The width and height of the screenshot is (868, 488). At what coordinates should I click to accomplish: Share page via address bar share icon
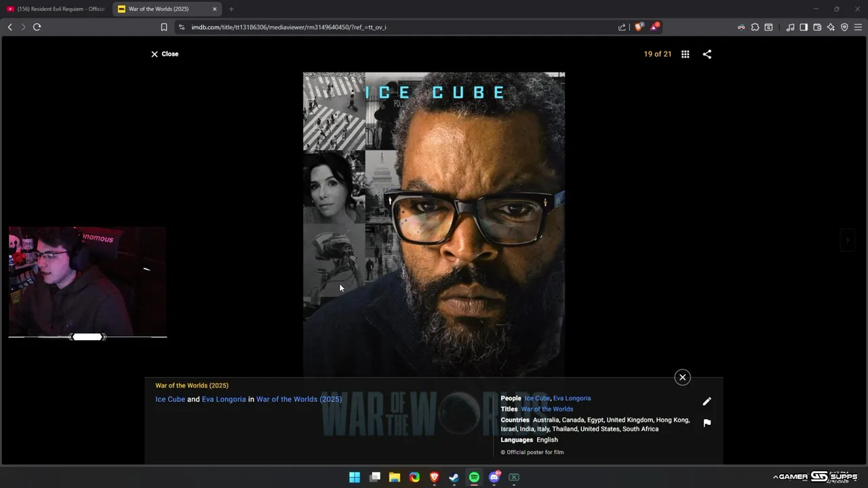tap(622, 27)
